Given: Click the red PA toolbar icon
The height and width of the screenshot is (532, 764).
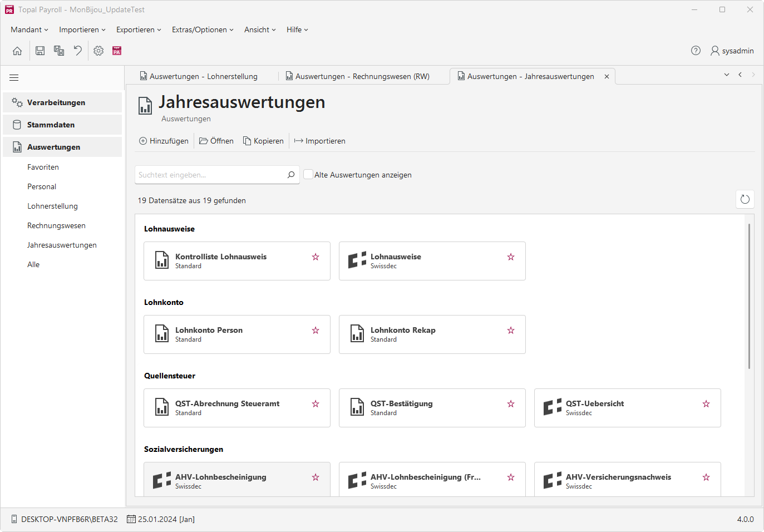Looking at the screenshot, I should pos(117,51).
